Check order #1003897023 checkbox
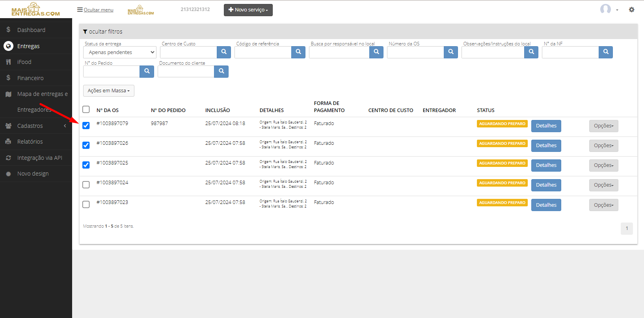Image resolution: width=644 pixels, height=318 pixels. tap(86, 204)
